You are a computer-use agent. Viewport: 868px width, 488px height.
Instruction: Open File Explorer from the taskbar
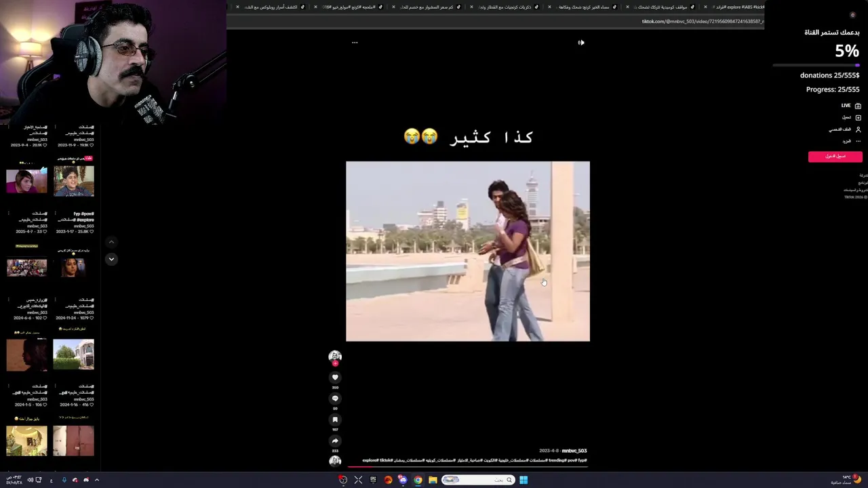[433, 480]
